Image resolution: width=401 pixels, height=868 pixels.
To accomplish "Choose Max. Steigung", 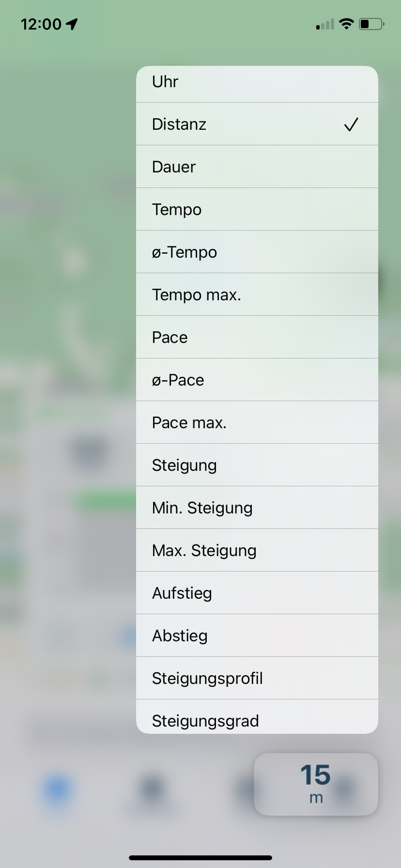I will tap(257, 550).
